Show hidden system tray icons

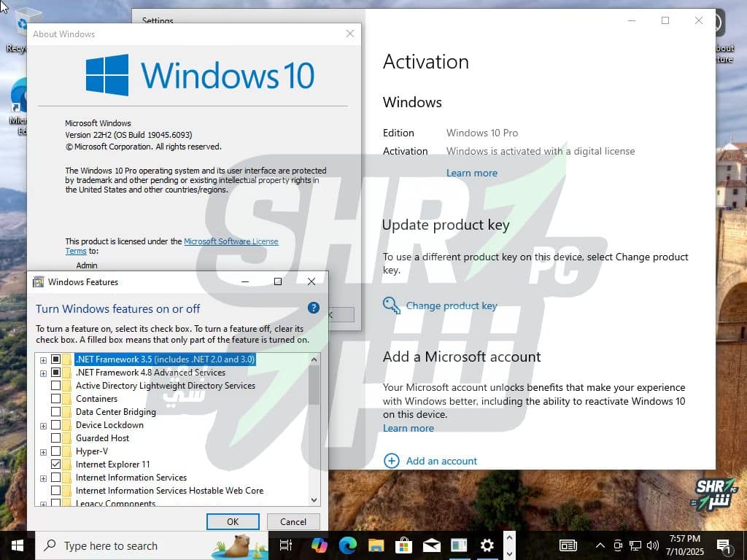[x=600, y=545]
